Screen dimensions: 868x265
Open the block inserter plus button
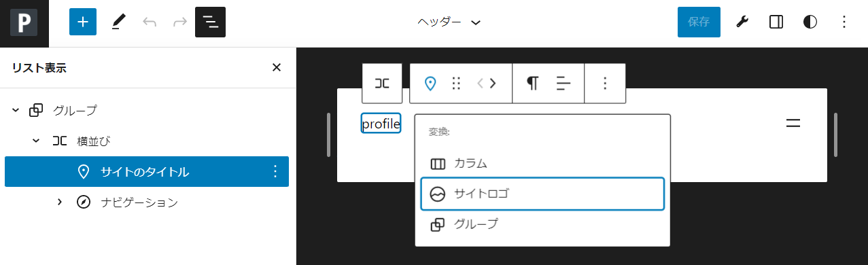pyautogui.click(x=83, y=22)
